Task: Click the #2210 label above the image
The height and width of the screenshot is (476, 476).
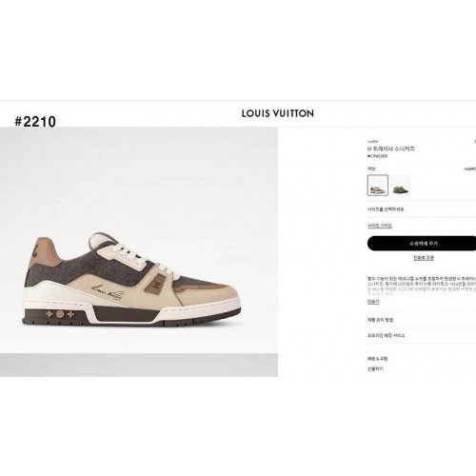Action: (x=35, y=122)
